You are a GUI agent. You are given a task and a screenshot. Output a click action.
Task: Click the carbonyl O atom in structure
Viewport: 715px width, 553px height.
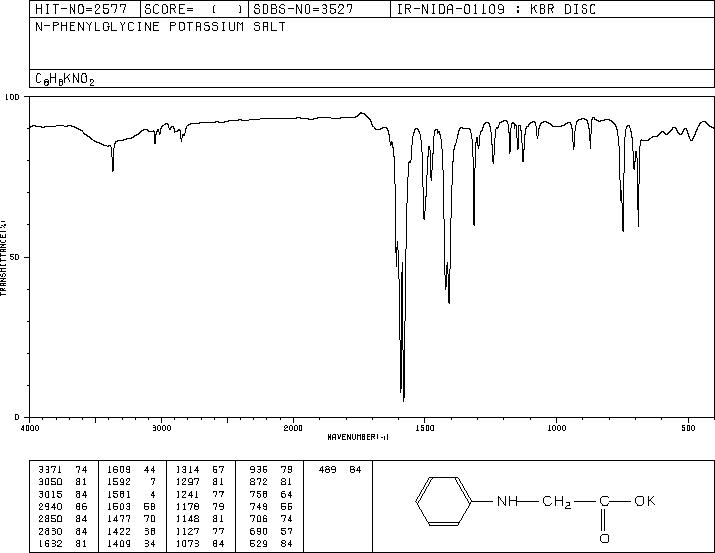coord(604,538)
